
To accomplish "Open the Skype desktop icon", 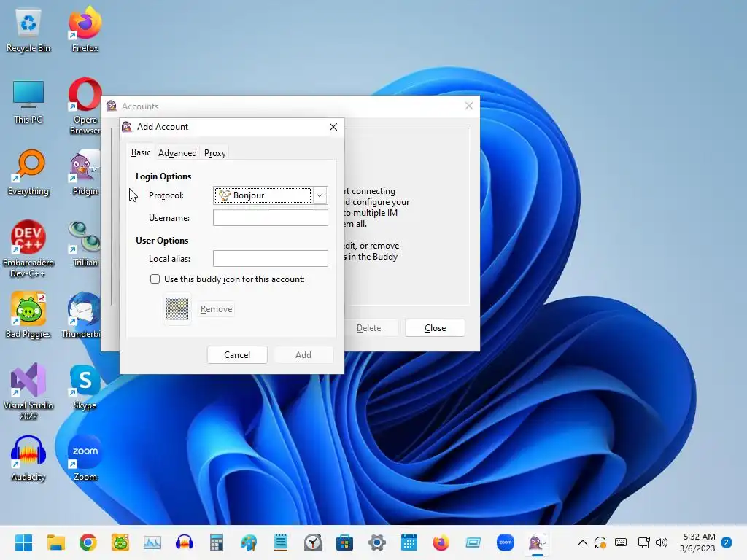I will 85,387.
